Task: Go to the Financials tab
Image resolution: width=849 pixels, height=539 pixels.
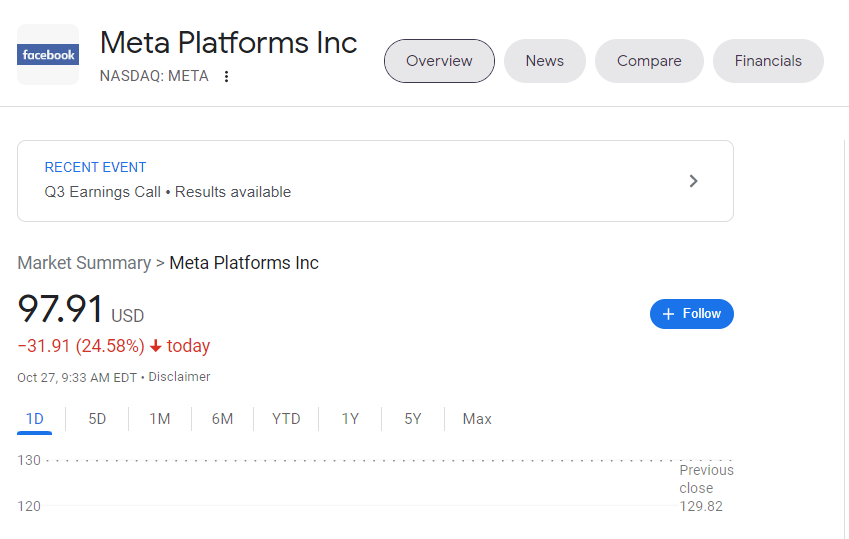Action: 768,61
